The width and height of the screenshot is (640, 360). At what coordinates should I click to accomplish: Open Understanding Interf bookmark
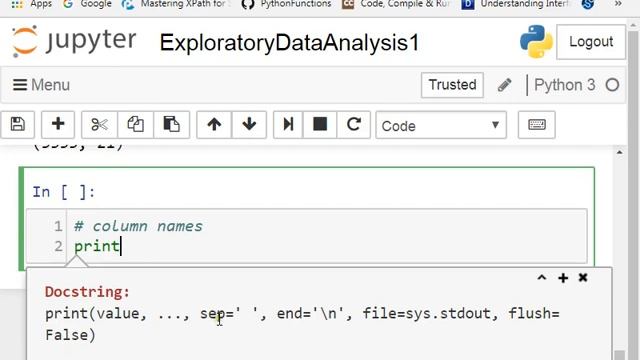(x=515, y=4)
